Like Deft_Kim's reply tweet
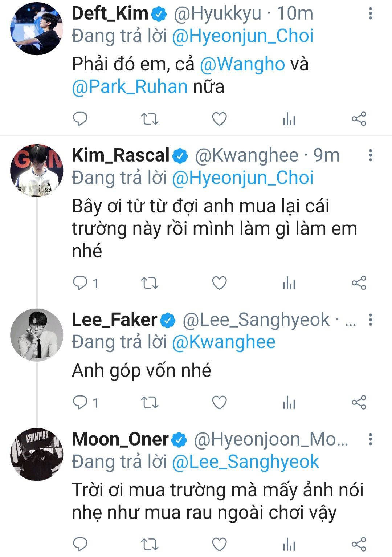 coord(219,119)
